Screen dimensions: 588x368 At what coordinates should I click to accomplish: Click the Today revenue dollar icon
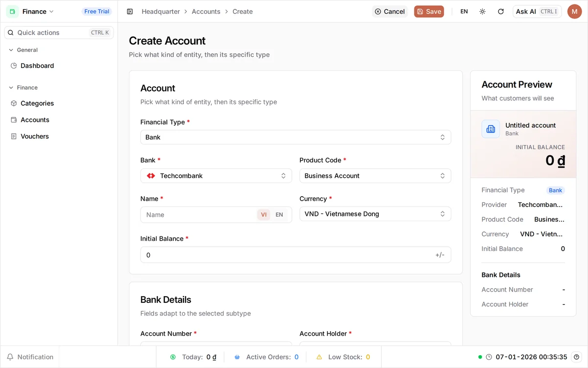pos(173,357)
